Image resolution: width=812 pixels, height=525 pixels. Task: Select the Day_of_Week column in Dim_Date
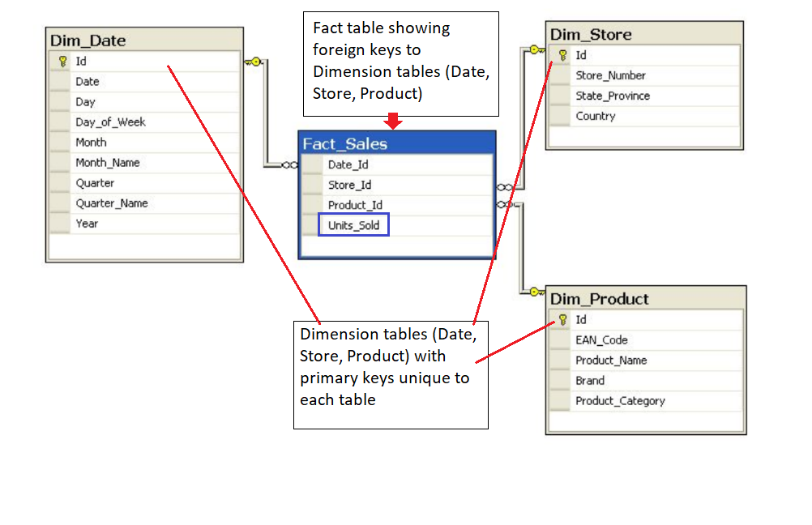click(111, 122)
